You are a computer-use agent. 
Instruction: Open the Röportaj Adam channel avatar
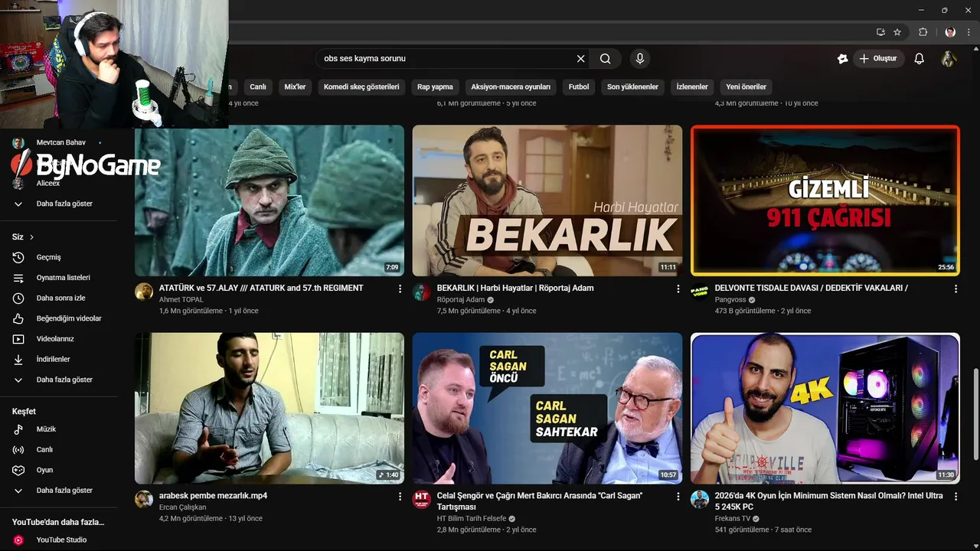coord(422,292)
